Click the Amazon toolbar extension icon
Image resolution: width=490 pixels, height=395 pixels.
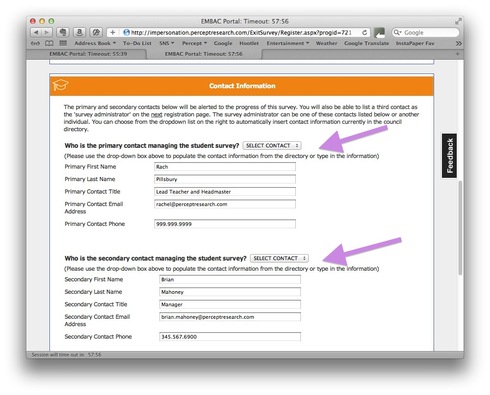[79, 32]
